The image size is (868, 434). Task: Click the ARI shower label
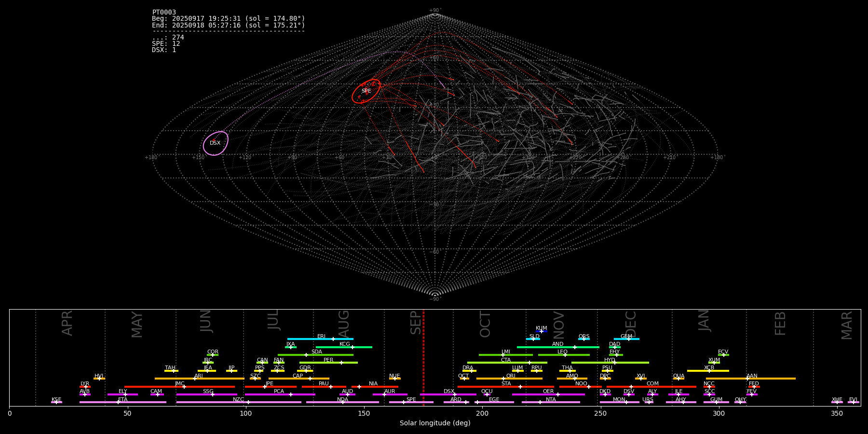199,376
